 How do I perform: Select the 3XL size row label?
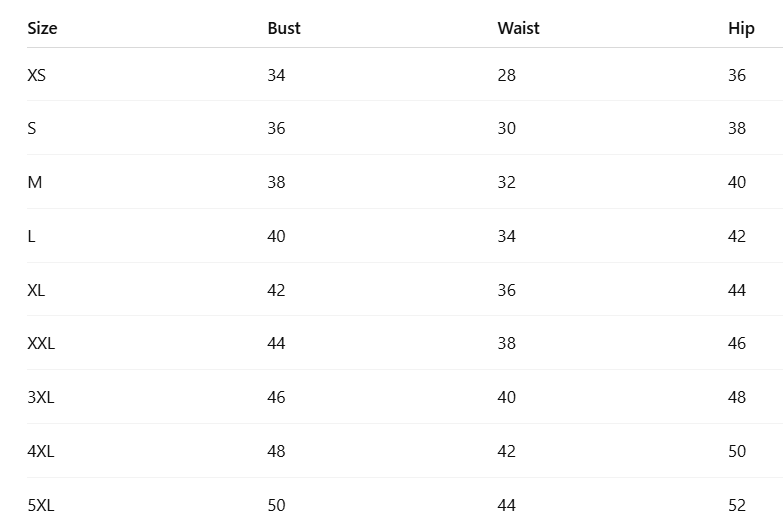click(x=40, y=397)
